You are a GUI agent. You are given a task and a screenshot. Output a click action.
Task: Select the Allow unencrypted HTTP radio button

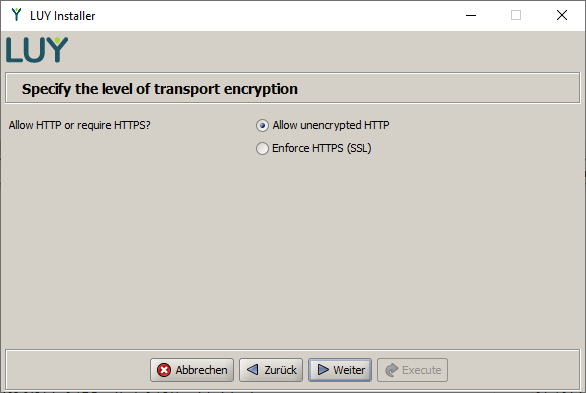coord(262,126)
